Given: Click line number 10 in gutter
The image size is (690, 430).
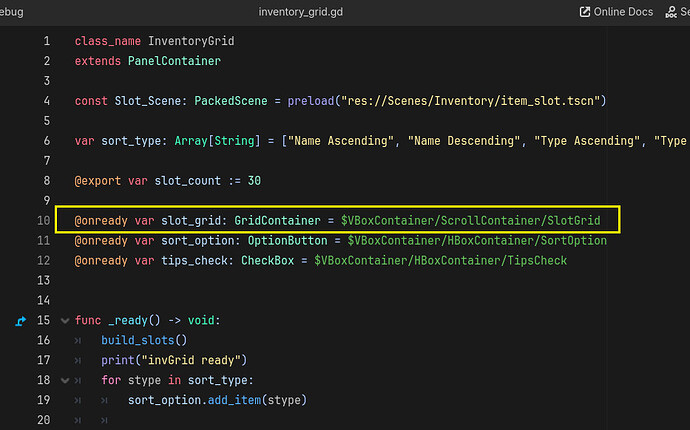Looking at the screenshot, I should coord(44,220).
